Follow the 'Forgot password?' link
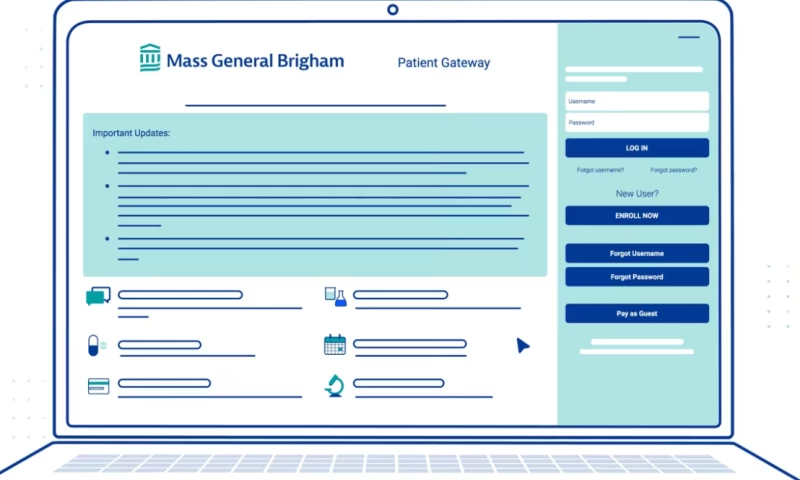 (673, 170)
